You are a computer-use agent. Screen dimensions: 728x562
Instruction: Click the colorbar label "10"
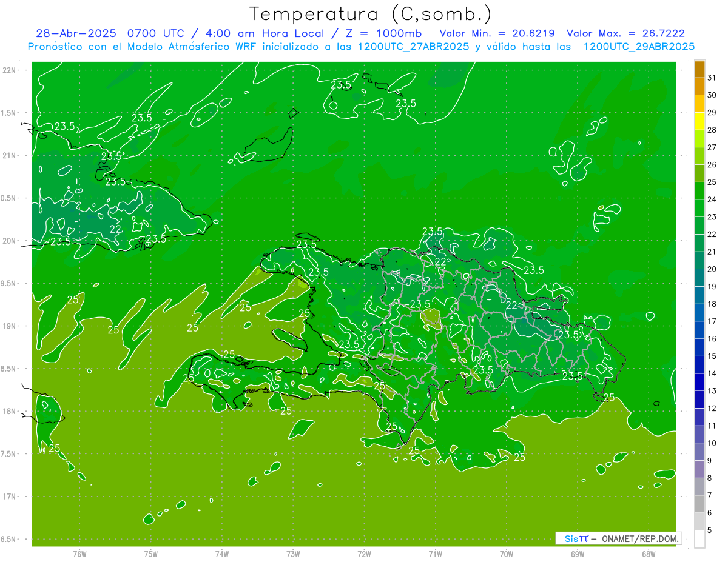coord(712,443)
